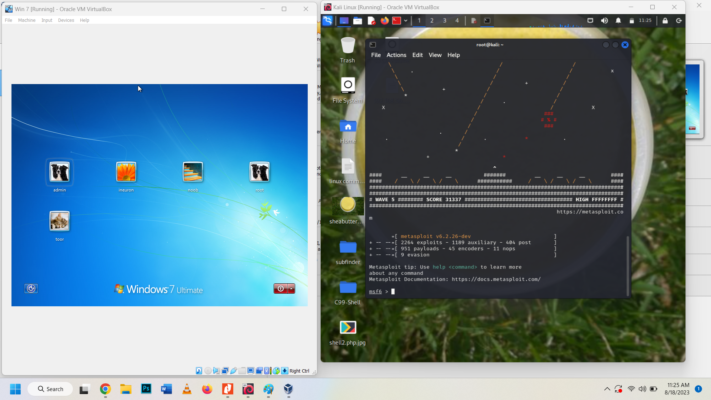The width and height of the screenshot is (711, 400).
Task: Open the Windows Start button
Action: [x=15, y=389]
